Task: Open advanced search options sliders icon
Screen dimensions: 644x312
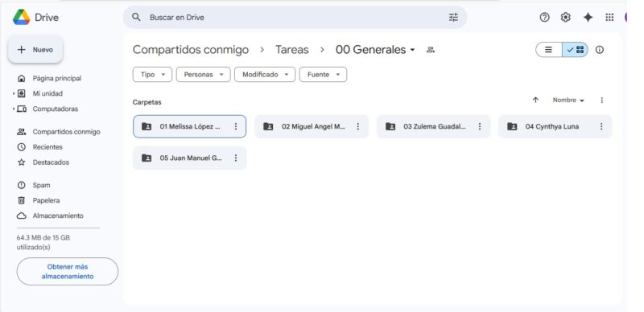Action: click(453, 17)
